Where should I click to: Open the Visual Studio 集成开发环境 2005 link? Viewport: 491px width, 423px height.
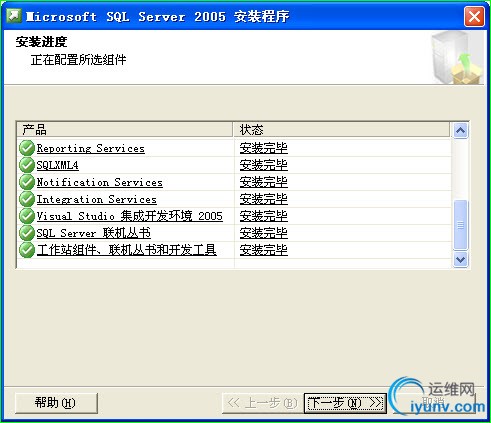point(130,216)
